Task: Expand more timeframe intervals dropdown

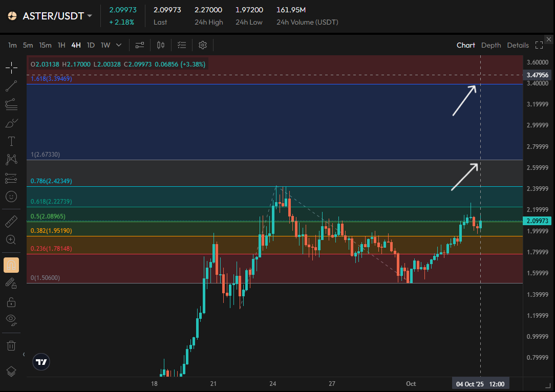Action: click(119, 45)
